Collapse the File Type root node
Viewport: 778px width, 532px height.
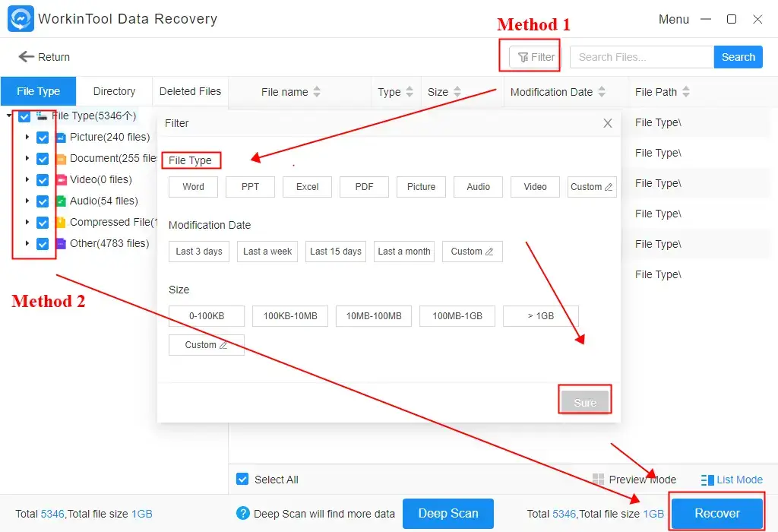(9, 116)
